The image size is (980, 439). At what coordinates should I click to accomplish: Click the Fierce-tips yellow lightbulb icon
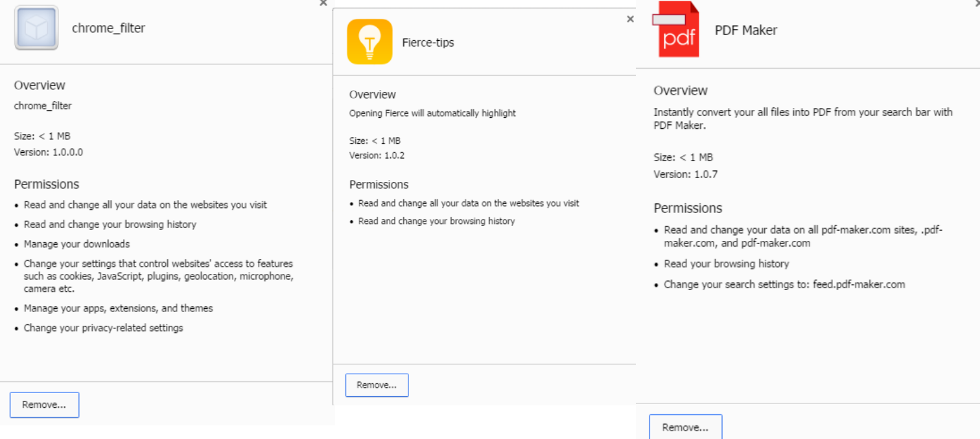369,42
